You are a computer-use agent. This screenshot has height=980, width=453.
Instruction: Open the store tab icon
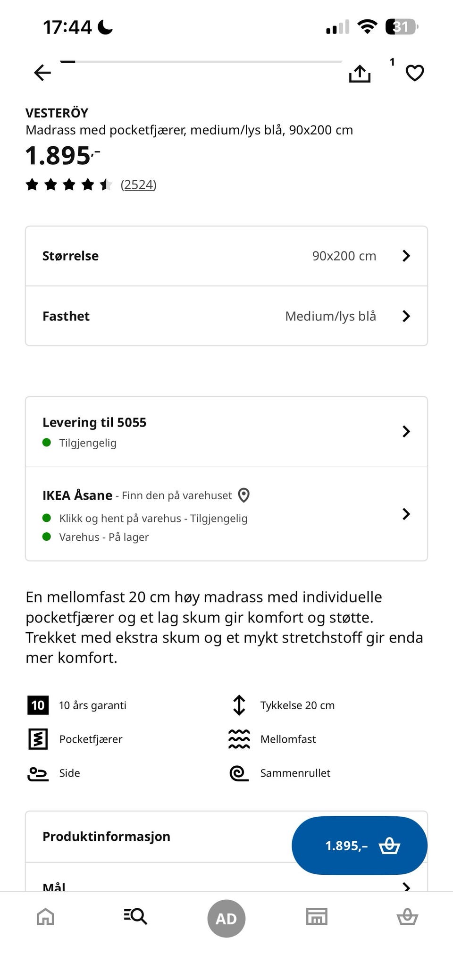[317, 917]
